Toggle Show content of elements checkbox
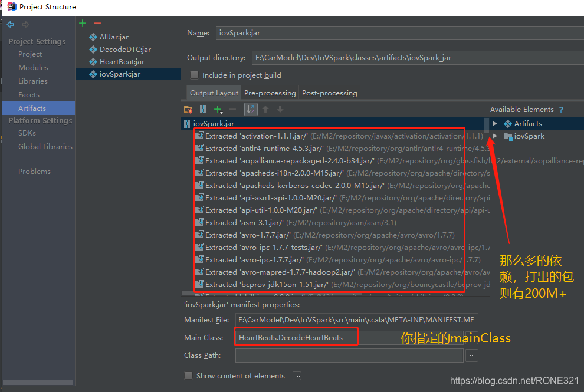 pos(189,375)
